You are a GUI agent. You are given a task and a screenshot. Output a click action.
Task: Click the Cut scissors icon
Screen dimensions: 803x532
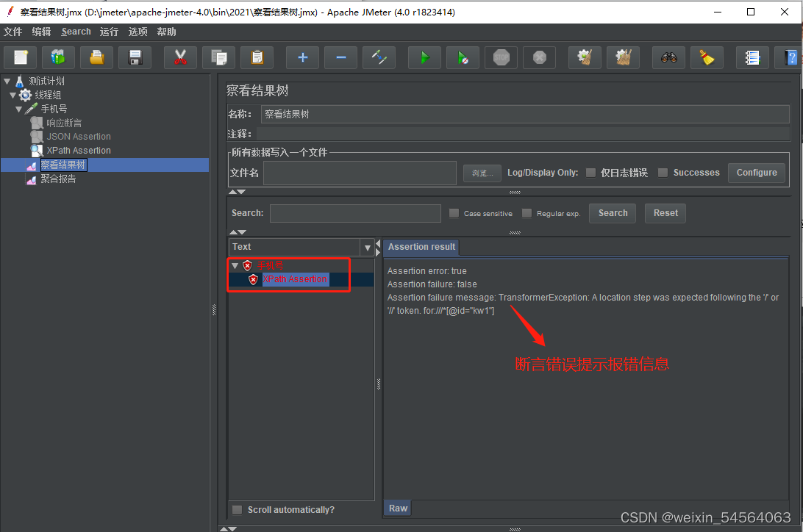[x=180, y=57]
